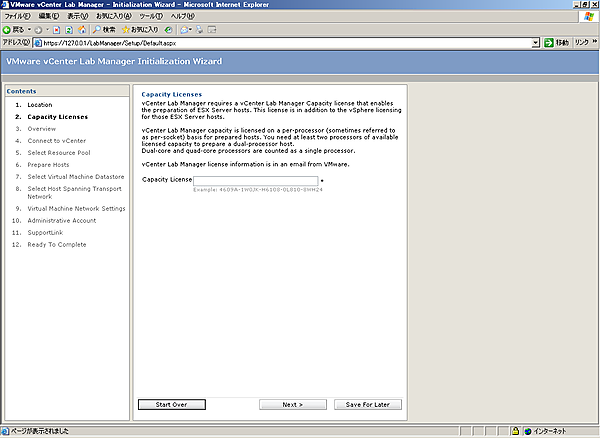The image size is (600, 438).
Task: Click the IE page icon in title bar
Action: tap(5, 5)
